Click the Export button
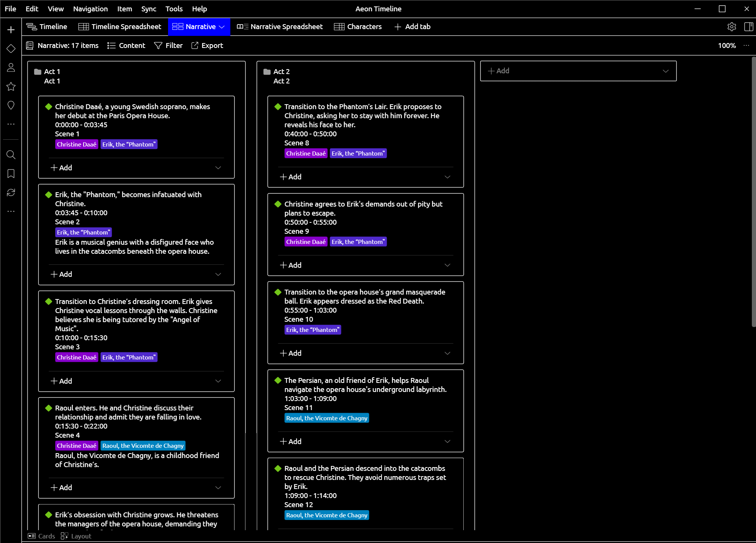The image size is (756, 543). point(207,46)
